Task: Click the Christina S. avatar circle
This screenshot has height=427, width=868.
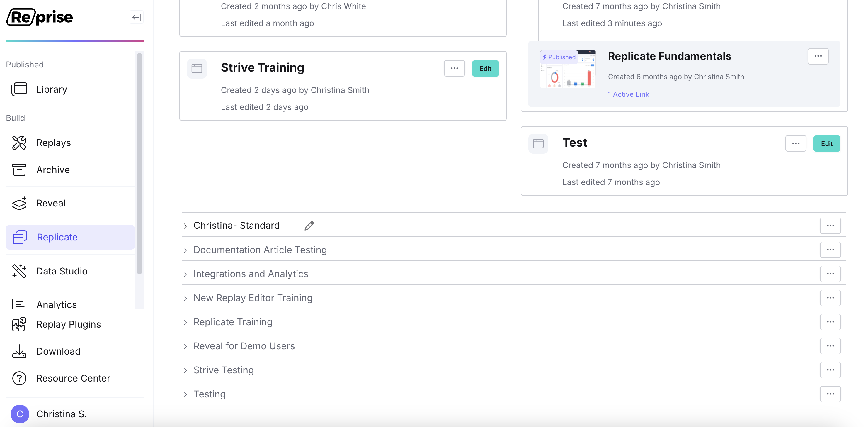Action: pyautogui.click(x=20, y=414)
